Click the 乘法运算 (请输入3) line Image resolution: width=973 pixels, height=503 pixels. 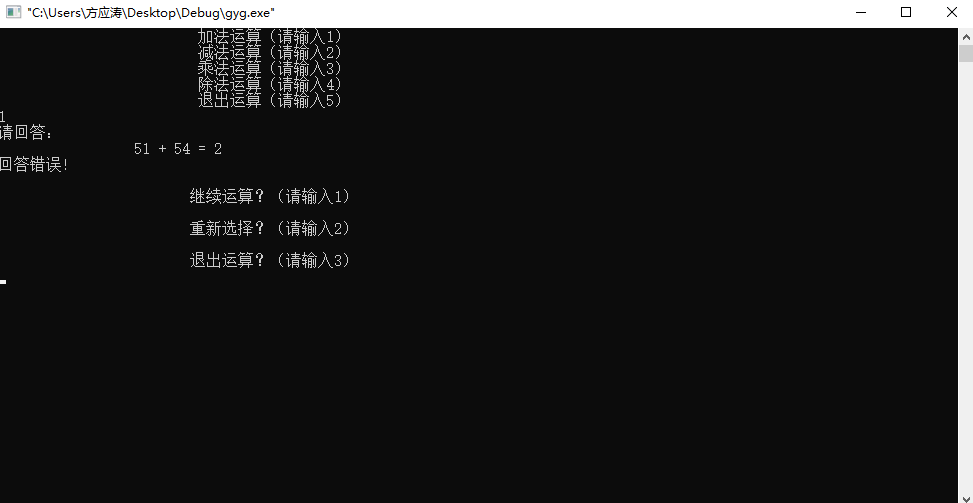pos(270,68)
